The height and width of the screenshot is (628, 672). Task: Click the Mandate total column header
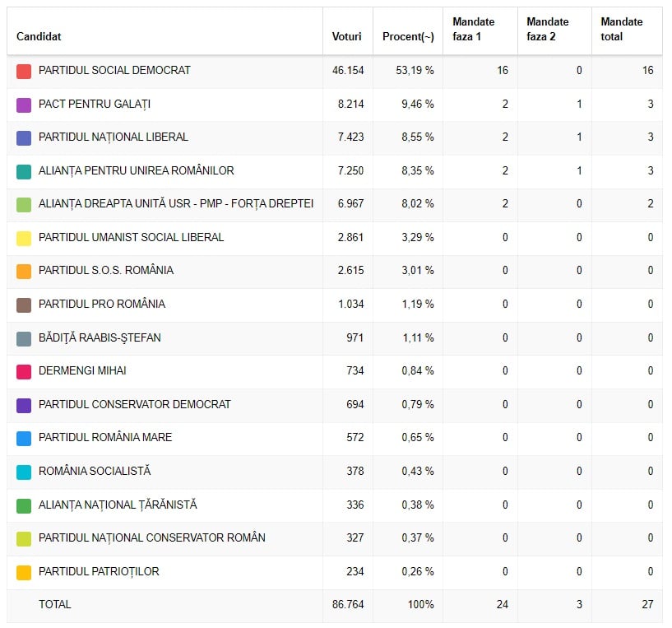(x=622, y=29)
